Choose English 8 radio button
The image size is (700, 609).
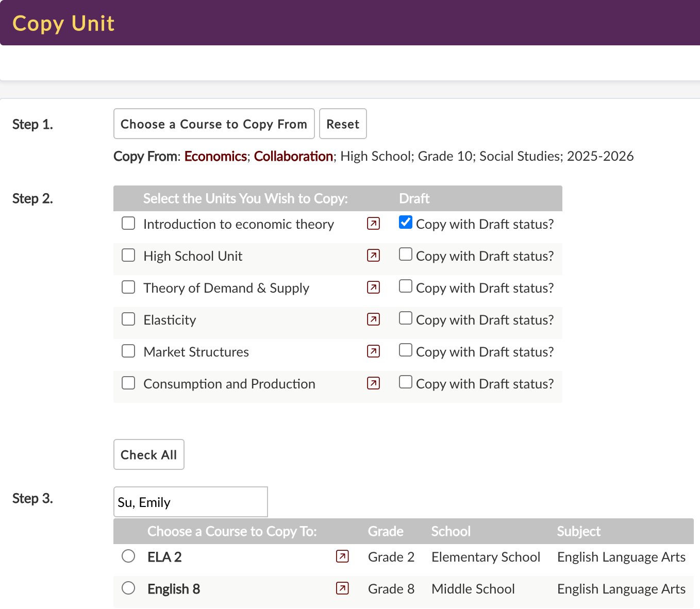(128, 588)
